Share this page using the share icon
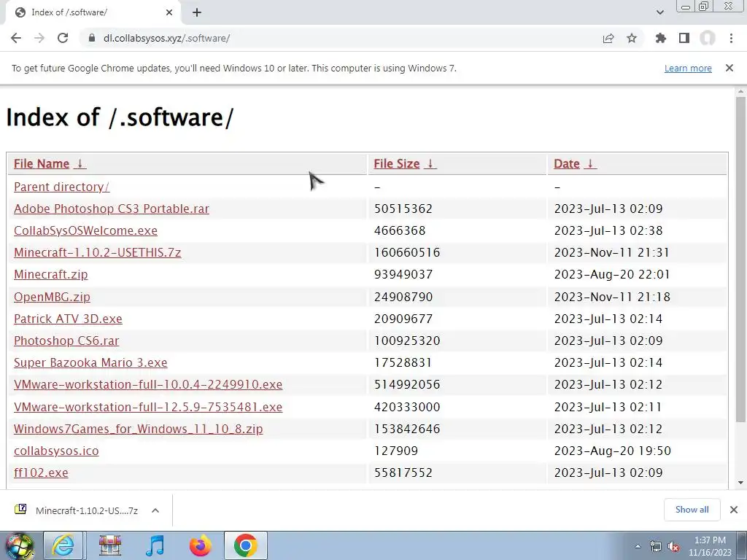 (x=608, y=38)
